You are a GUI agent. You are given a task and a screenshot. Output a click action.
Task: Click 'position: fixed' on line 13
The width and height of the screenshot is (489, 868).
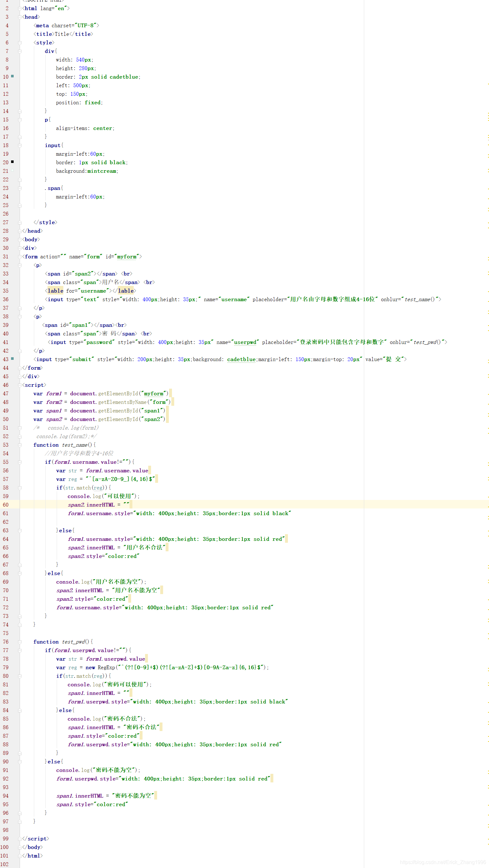pos(79,102)
